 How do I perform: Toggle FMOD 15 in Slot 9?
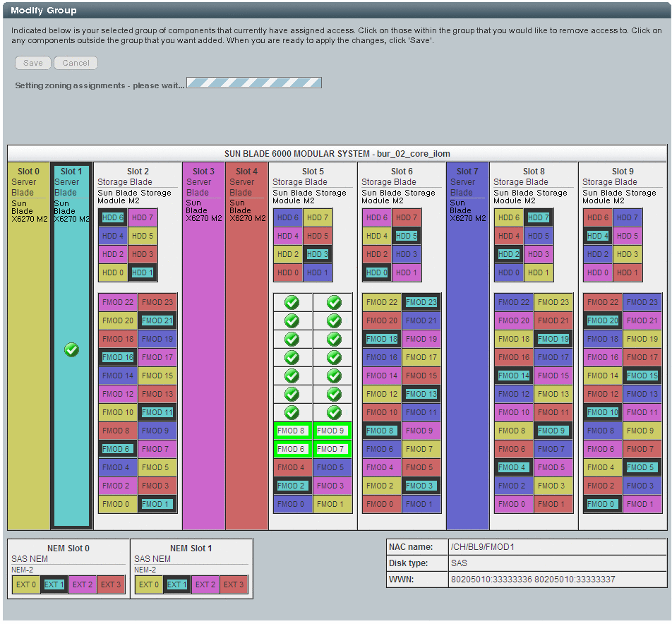point(642,376)
